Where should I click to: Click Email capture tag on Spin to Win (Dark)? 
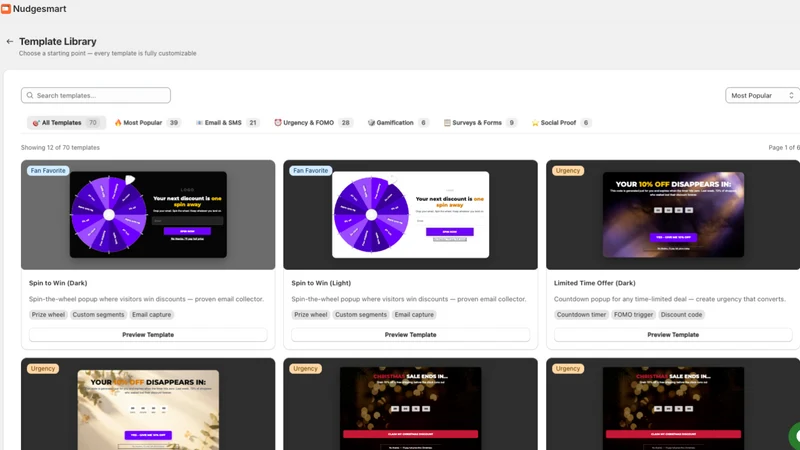pos(152,315)
